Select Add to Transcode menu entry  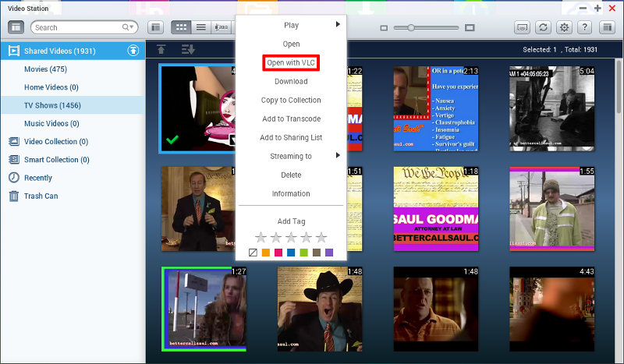coord(290,118)
